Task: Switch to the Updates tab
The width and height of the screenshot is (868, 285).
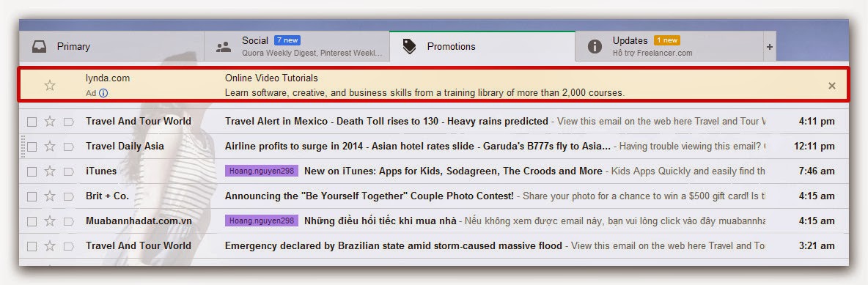Action: 669,46
